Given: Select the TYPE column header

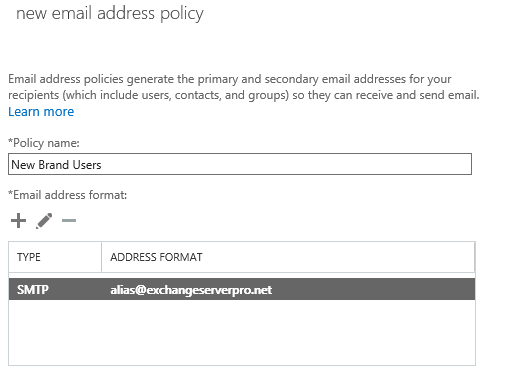Looking at the screenshot, I should pos(55,257).
